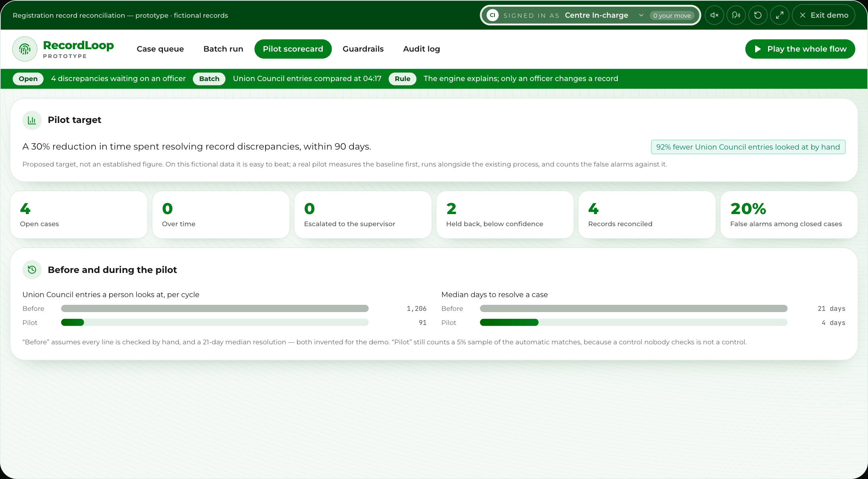This screenshot has height=479, width=868.
Task: Select the Over time stat card
Action: point(221,215)
